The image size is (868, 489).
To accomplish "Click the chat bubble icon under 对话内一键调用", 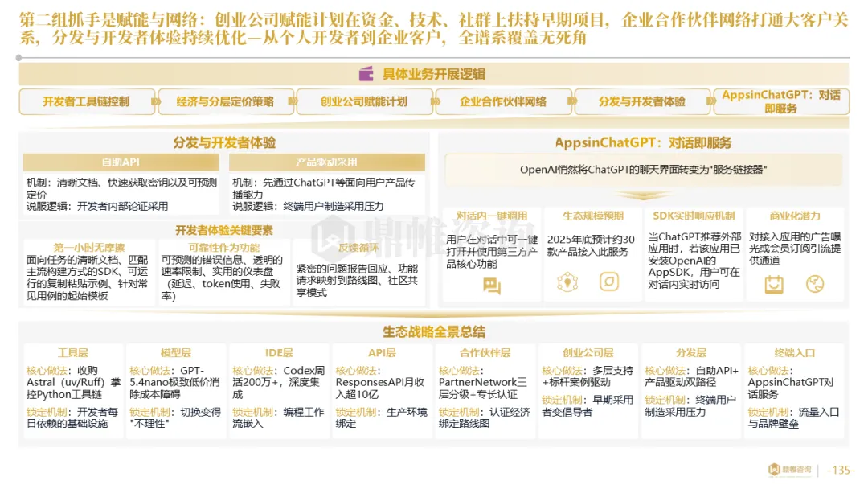I will pos(492,286).
